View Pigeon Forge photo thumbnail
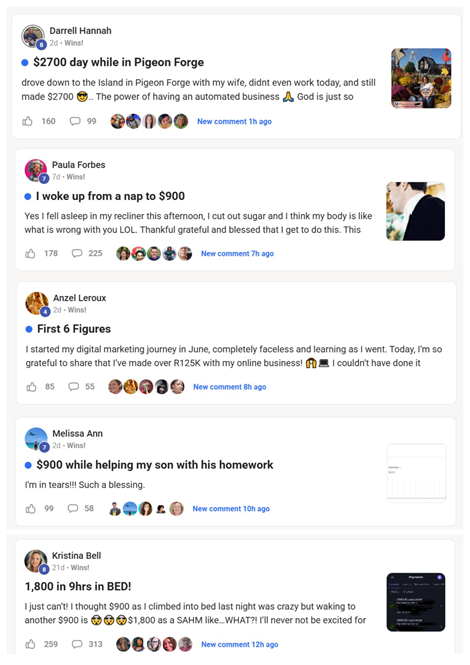The width and height of the screenshot is (470, 665). [421, 78]
